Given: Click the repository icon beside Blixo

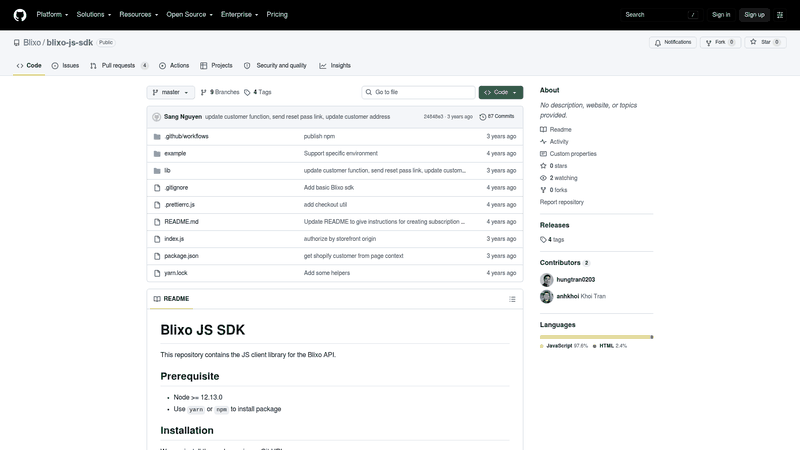Looking at the screenshot, I should pyautogui.click(x=17, y=43).
